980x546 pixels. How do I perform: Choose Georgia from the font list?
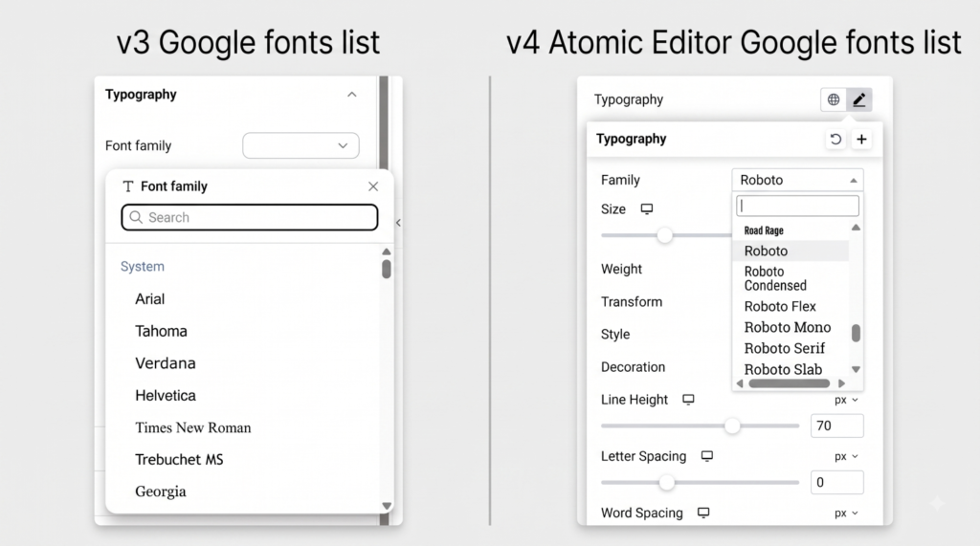(x=161, y=491)
